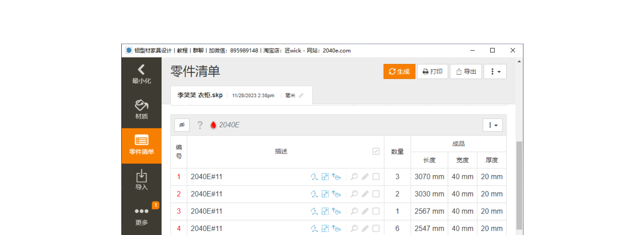Click the 打印 print button

[432, 72]
